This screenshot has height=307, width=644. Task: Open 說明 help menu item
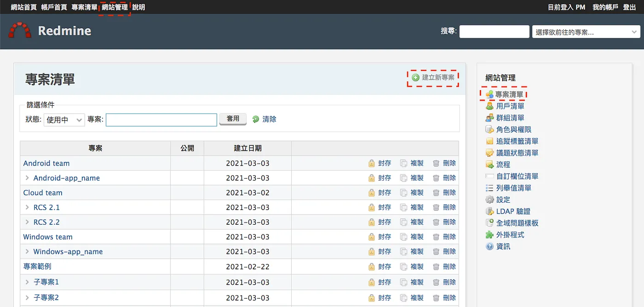138,7
